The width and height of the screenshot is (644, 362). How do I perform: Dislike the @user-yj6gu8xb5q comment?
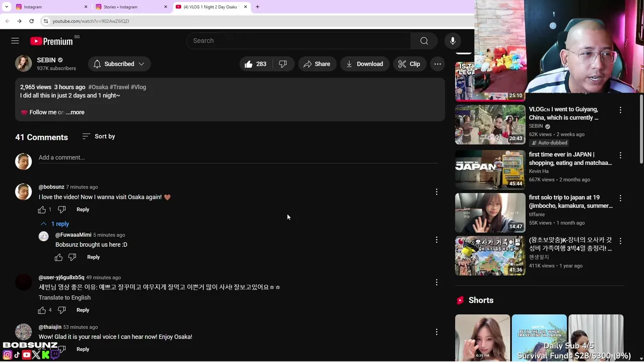(61, 310)
